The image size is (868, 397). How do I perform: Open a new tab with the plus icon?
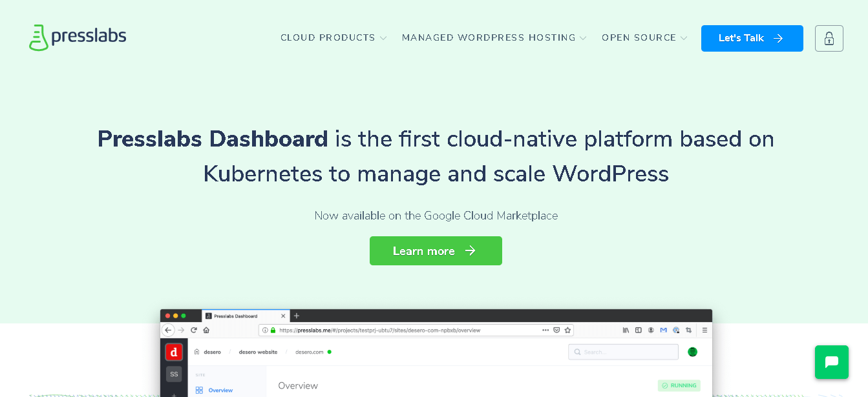pos(297,316)
